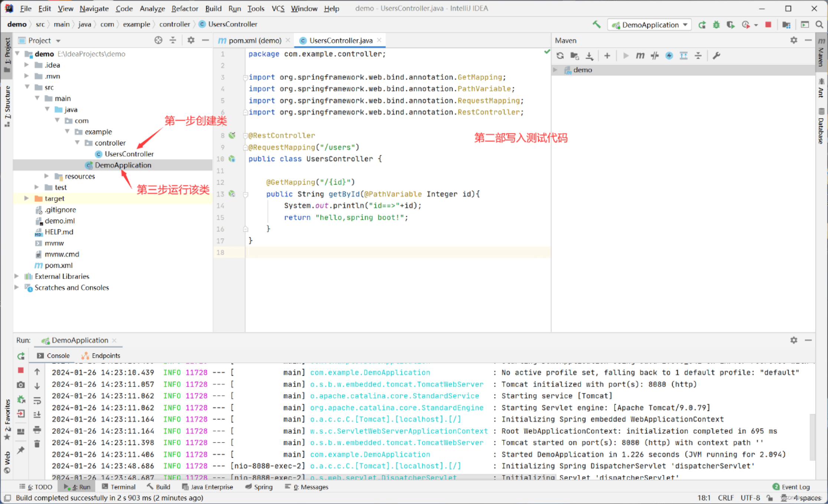Viewport: 828px width, 504px height.
Task: Expand the demo node in Maven panel
Action: click(556, 70)
